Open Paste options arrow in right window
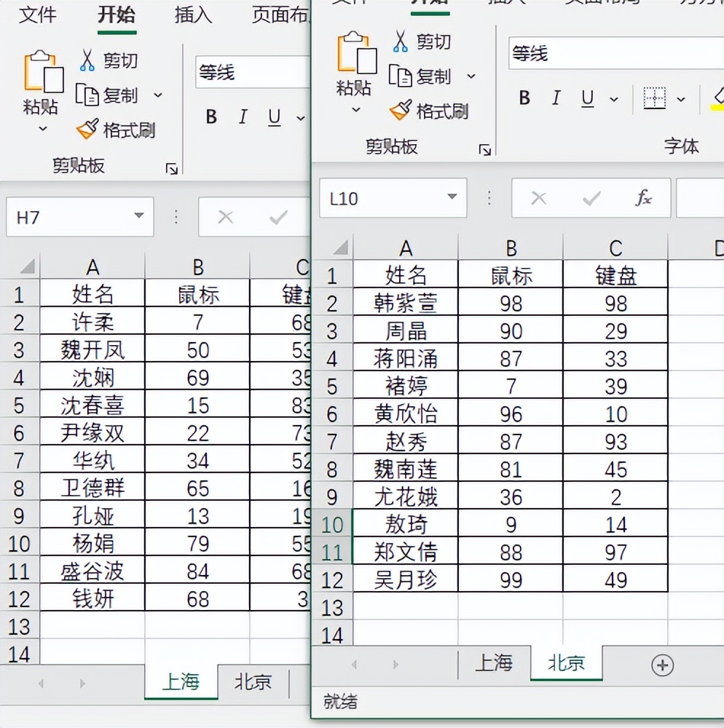 (x=355, y=110)
